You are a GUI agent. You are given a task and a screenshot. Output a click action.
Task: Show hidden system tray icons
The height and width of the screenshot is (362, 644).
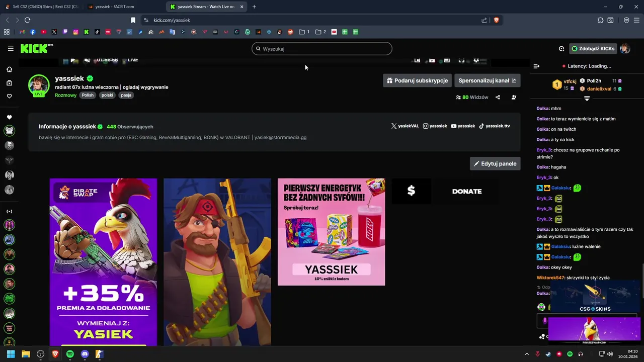tap(526, 354)
